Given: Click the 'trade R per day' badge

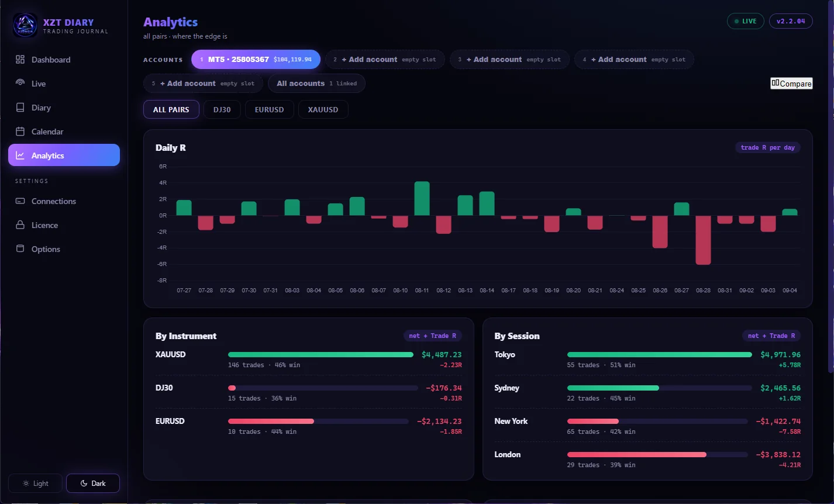Looking at the screenshot, I should (x=768, y=147).
